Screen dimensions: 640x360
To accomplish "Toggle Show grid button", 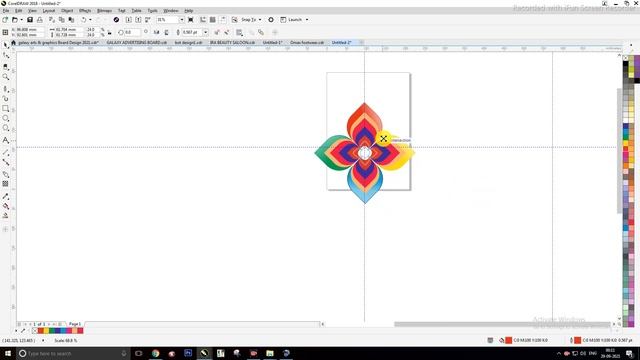I will [x=213, y=20].
